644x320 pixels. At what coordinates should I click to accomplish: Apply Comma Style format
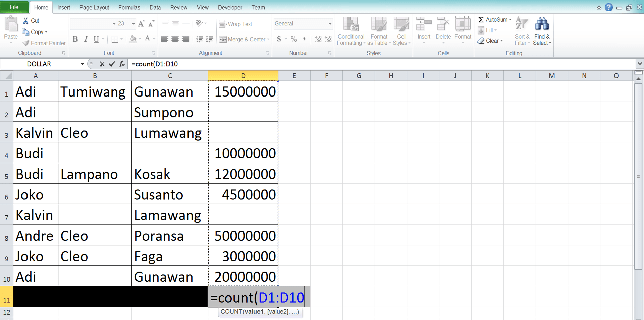(304, 39)
